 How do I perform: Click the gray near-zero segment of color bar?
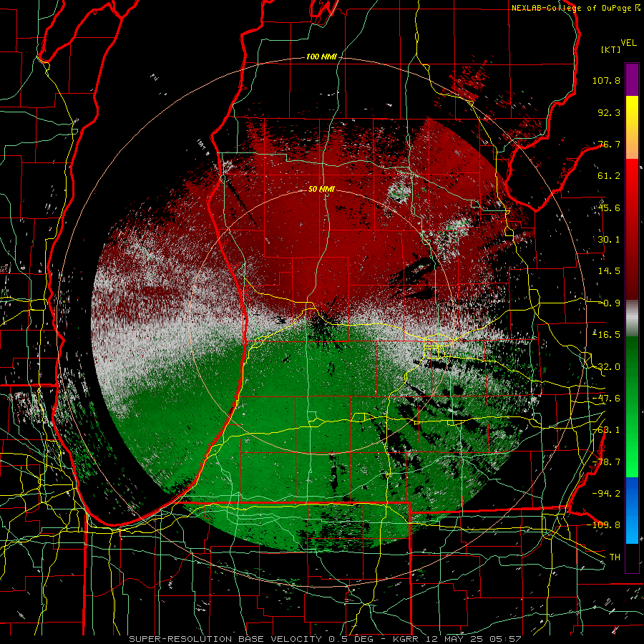click(x=632, y=318)
